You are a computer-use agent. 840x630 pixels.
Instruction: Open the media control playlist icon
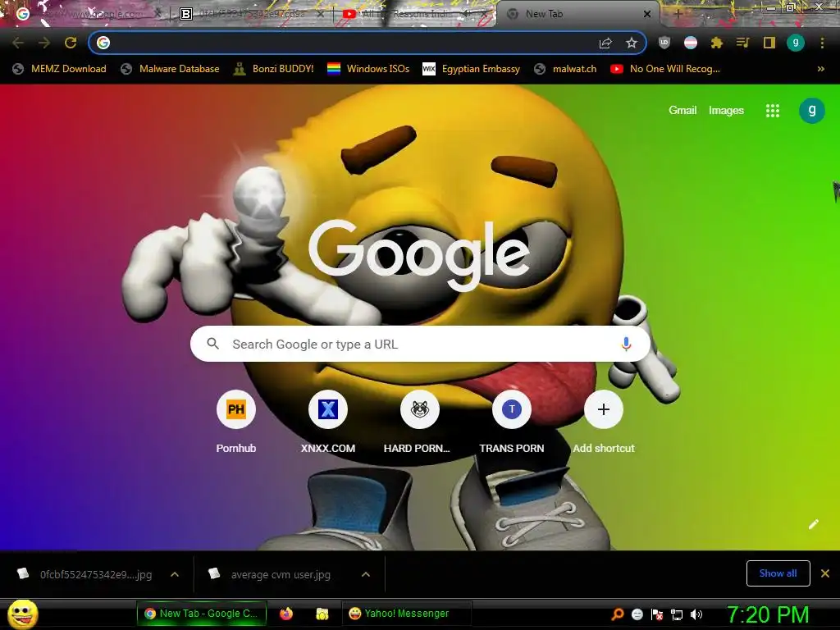[x=743, y=43]
